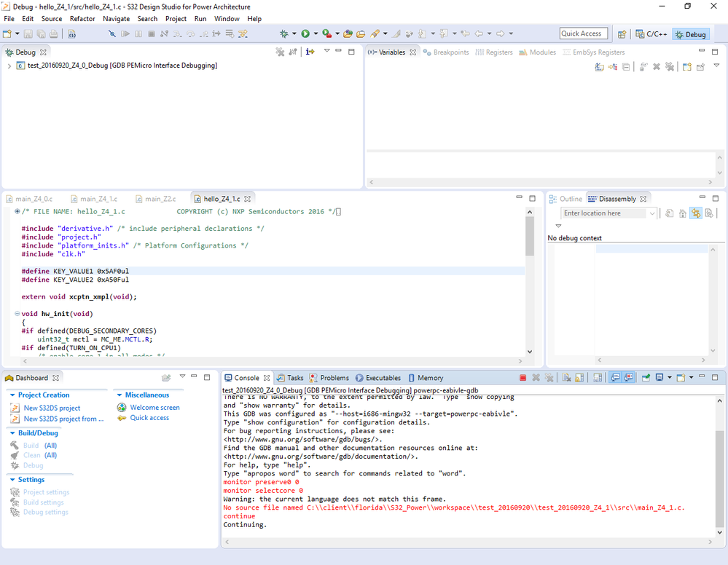Collapse the Miscellaneous section
The height and width of the screenshot is (565, 728).
point(120,395)
